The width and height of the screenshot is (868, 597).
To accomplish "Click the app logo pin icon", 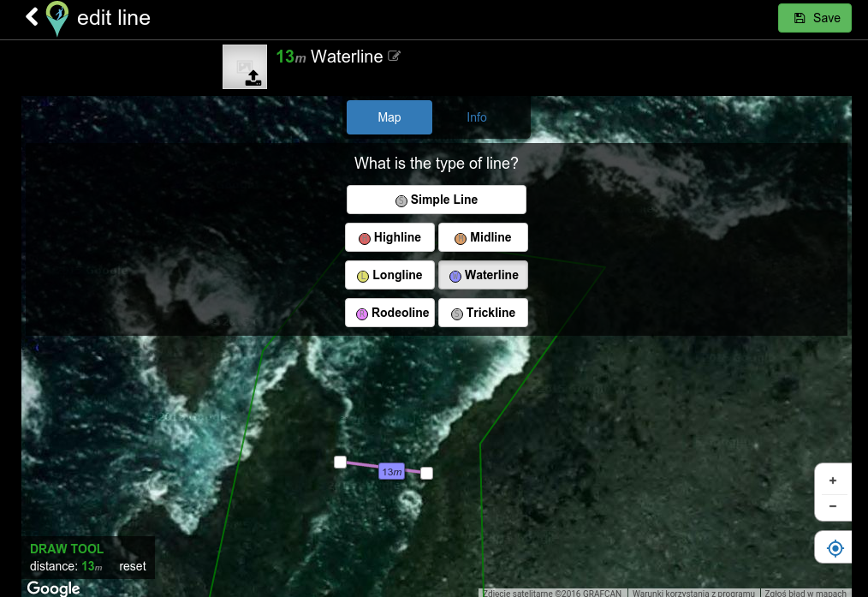I will click(57, 18).
